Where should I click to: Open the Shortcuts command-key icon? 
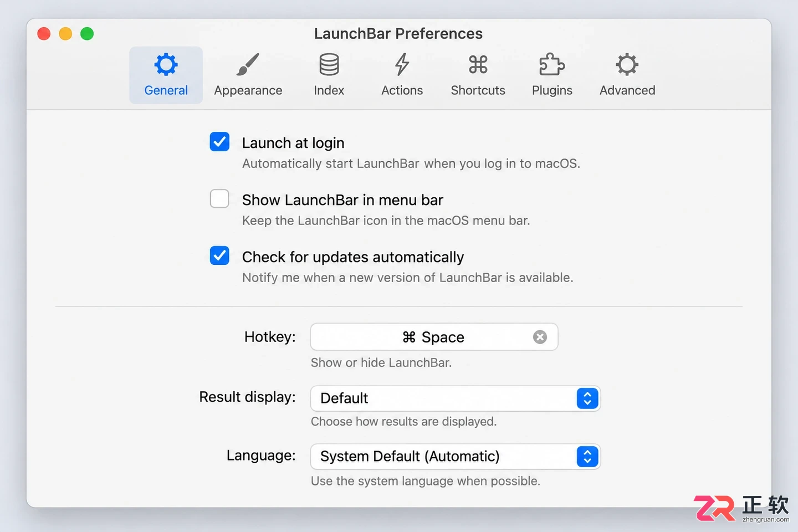[478, 65]
